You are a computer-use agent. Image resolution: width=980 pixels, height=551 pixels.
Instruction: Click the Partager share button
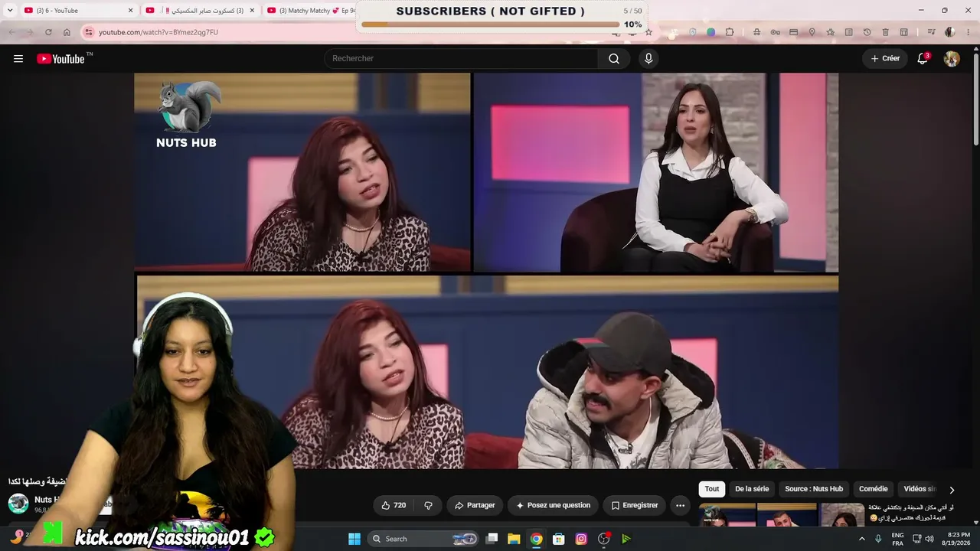click(x=475, y=505)
